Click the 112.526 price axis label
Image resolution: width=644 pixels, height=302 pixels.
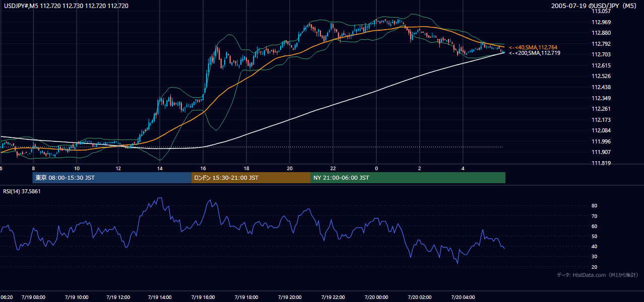coord(601,77)
